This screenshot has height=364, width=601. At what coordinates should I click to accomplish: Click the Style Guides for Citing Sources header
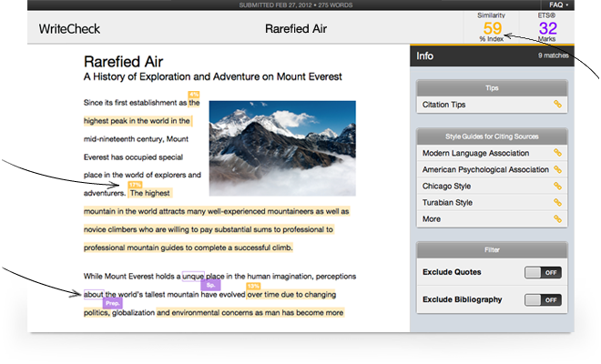click(x=492, y=136)
